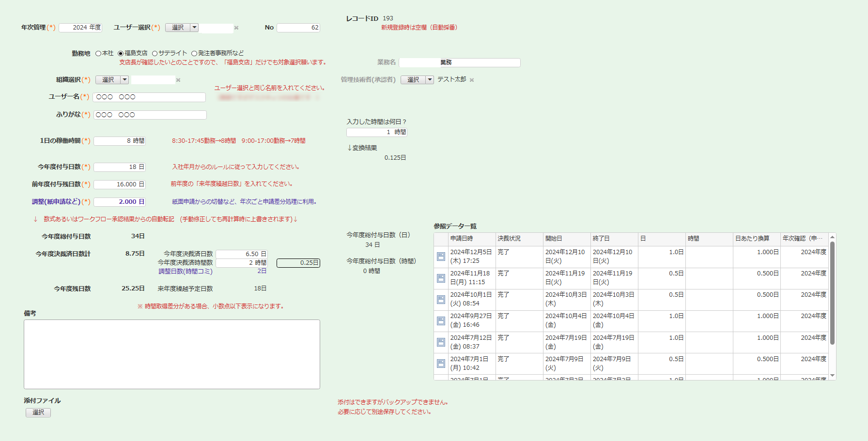
Task: Open record icon for 2024年9月27日 row
Action: pyautogui.click(x=441, y=321)
